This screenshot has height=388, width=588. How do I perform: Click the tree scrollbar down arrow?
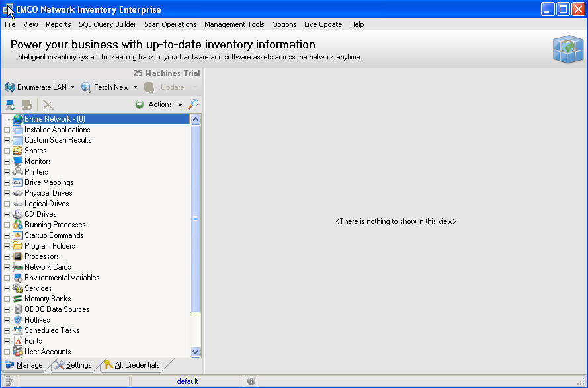196,352
